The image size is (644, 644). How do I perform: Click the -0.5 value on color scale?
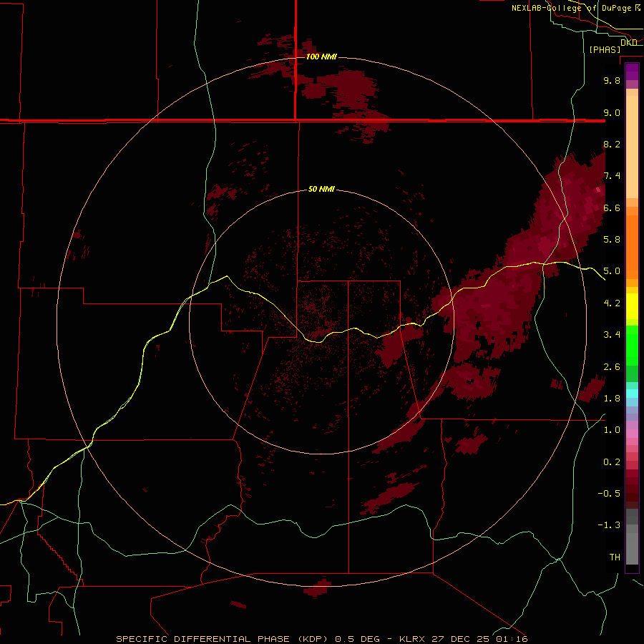point(609,494)
